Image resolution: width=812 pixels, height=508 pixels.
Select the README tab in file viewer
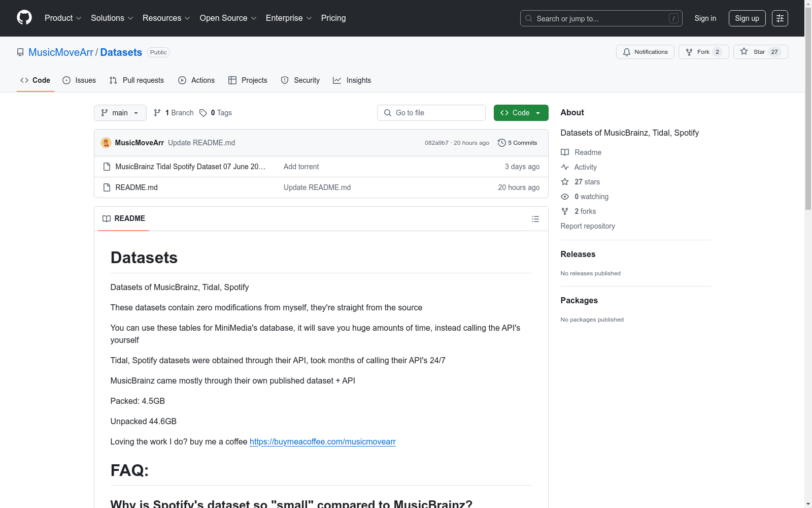pyautogui.click(x=124, y=218)
